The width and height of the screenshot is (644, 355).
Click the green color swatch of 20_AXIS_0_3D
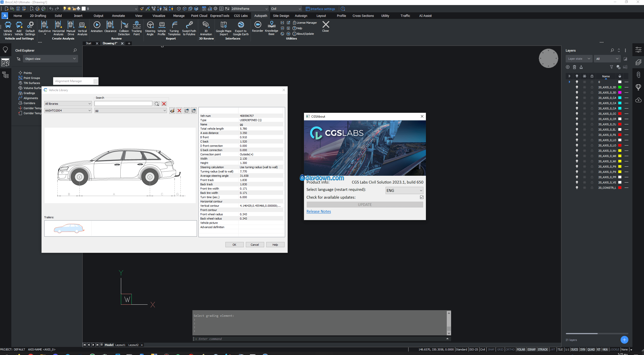pos(620,87)
